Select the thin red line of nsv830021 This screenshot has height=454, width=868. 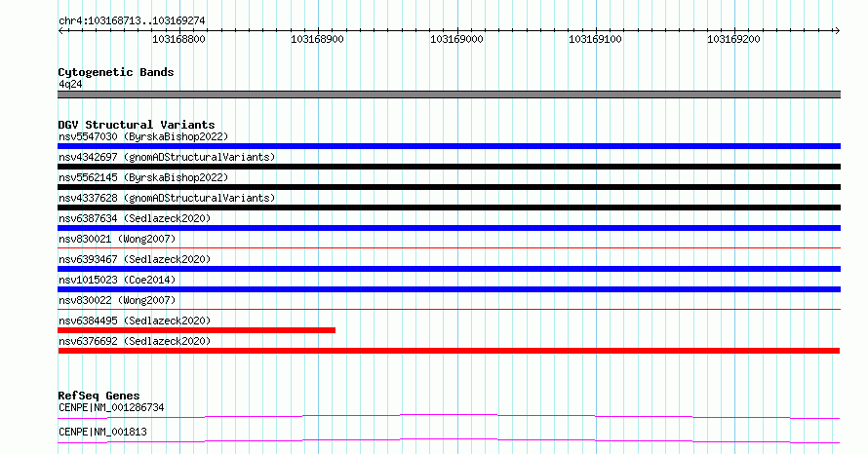449,247
